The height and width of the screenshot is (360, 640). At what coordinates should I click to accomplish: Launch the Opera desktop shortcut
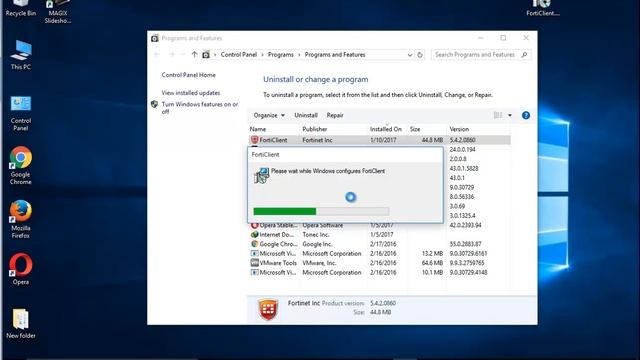[x=20, y=269]
